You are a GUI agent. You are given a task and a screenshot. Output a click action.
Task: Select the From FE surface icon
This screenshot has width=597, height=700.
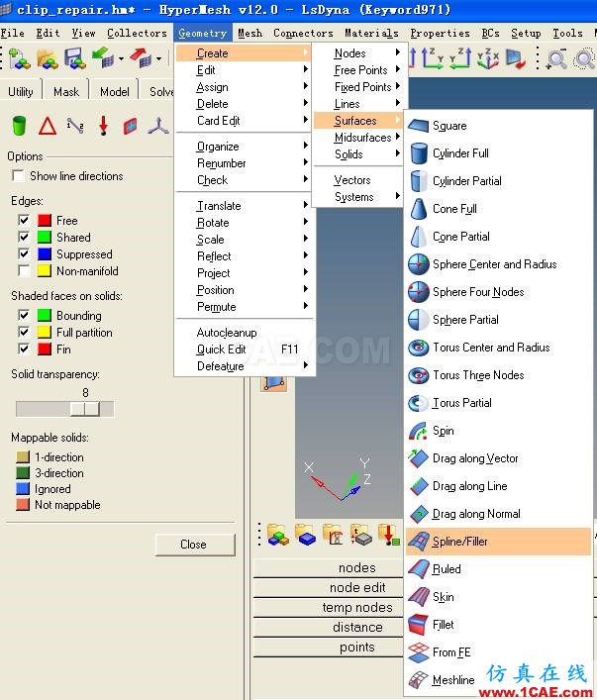(x=419, y=651)
